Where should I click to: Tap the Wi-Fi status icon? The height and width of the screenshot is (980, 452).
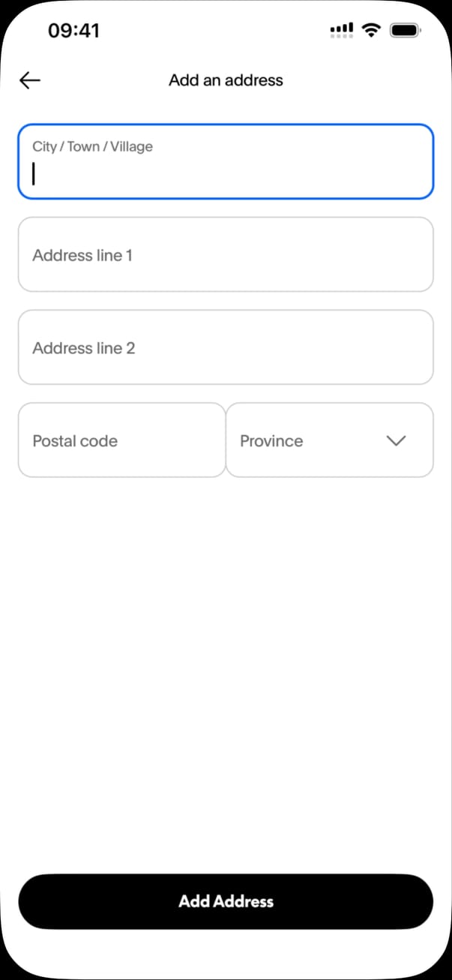coord(370,30)
